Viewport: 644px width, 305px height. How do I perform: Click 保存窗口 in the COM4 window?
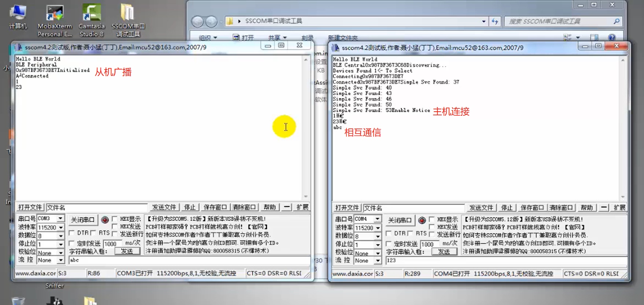pos(532,208)
